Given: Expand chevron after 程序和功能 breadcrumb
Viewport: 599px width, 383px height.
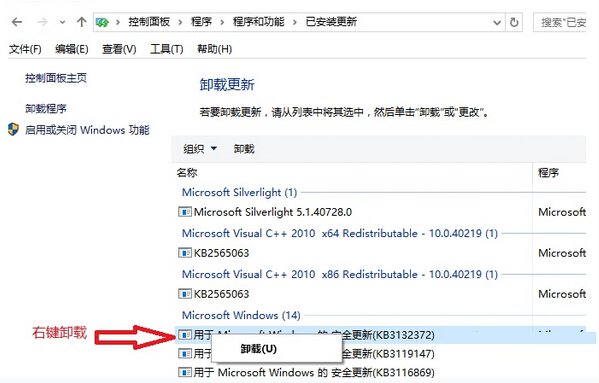Looking at the screenshot, I should (x=295, y=23).
